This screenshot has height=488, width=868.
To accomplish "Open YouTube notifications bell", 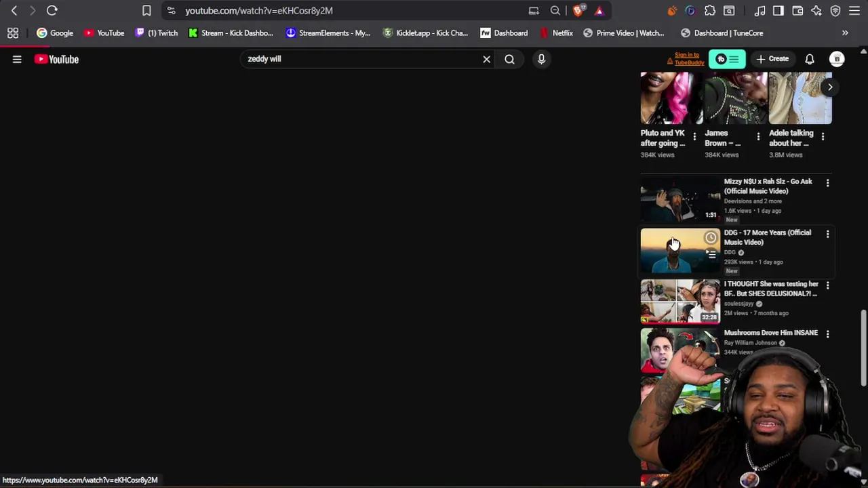I will (810, 59).
